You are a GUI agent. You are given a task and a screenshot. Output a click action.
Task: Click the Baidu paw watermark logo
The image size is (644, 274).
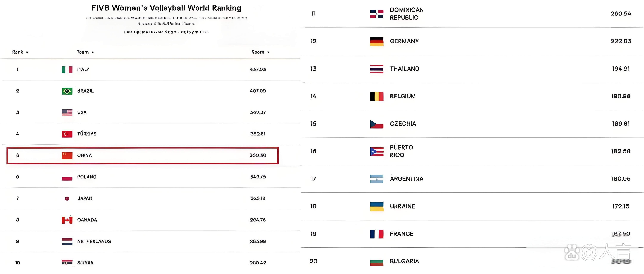pyautogui.click(x=572, y=253)
